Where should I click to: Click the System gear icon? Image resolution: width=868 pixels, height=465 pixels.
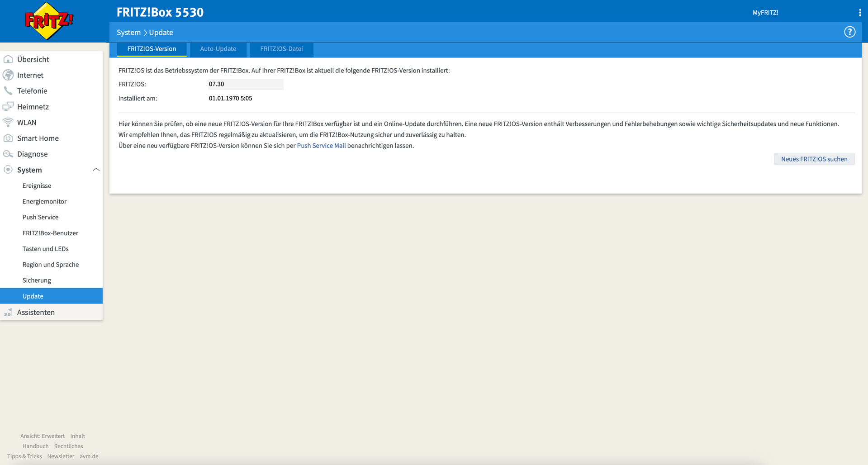[8, 170]
